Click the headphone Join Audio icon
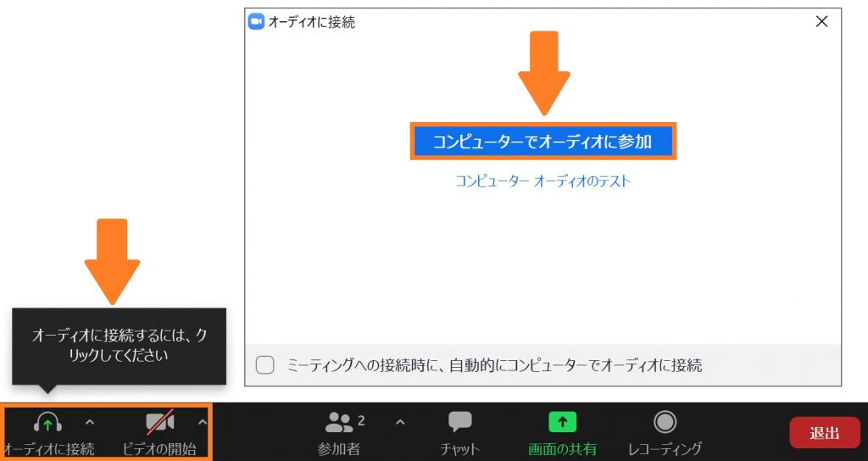Screen dimensions: 868x461 tap(47, 423)
